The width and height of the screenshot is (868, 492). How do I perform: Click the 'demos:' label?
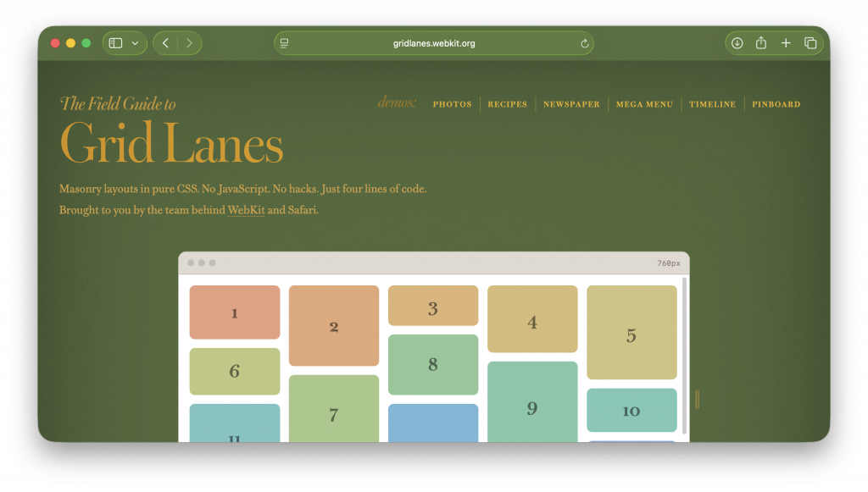point(397,102)
